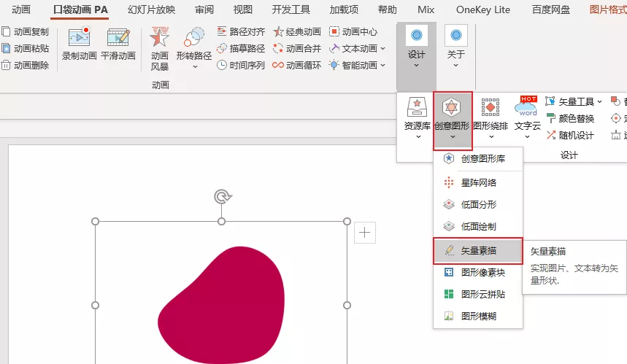
Task: Open 动画中心 animation center
Action: point(353,31)
